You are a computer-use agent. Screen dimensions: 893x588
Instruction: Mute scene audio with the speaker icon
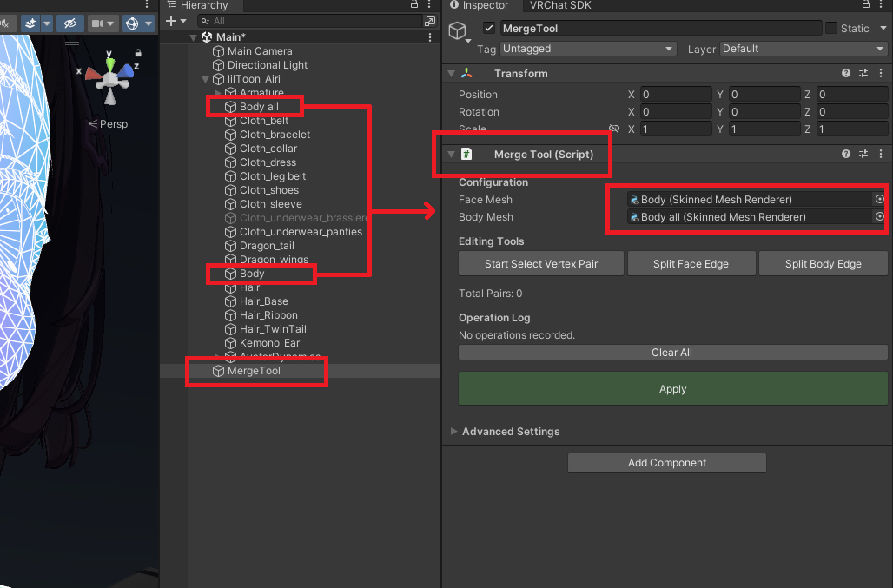tap(5, 23)
